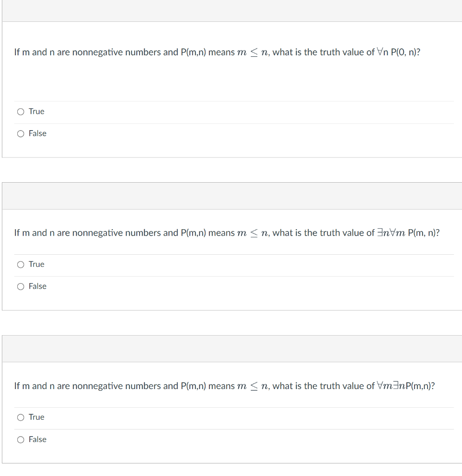Select False for the ∃n∀m P(m, n) question
The image size is (462, 476).
pyautogui.click(x=20, y=286)
